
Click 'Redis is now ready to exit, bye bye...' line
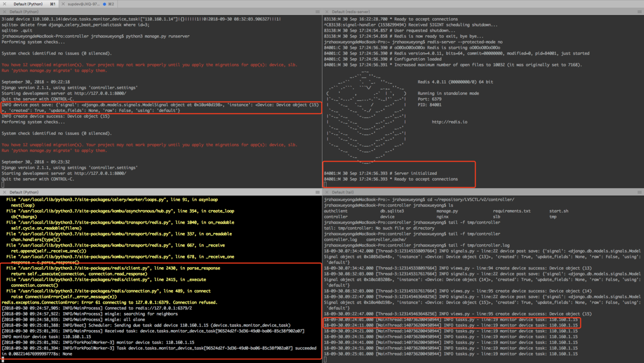(x=404, y=36)
